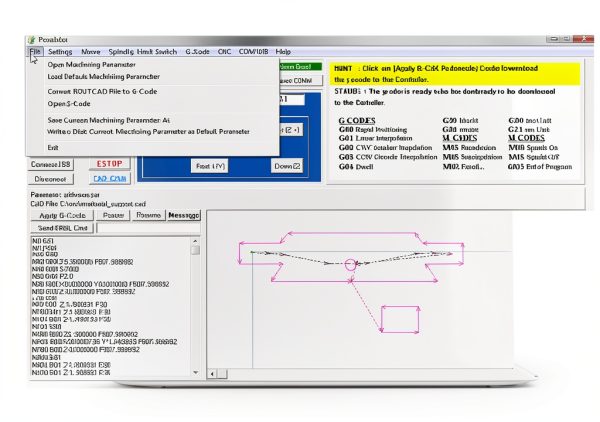
Task: Click the yellow HINT message box
Action: pyautogui.click(x=455, y=74)
